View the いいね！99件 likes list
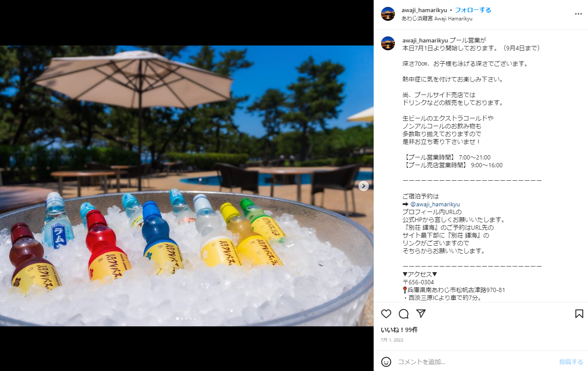Screen dimensions: 588x371 tap(399, 330)
